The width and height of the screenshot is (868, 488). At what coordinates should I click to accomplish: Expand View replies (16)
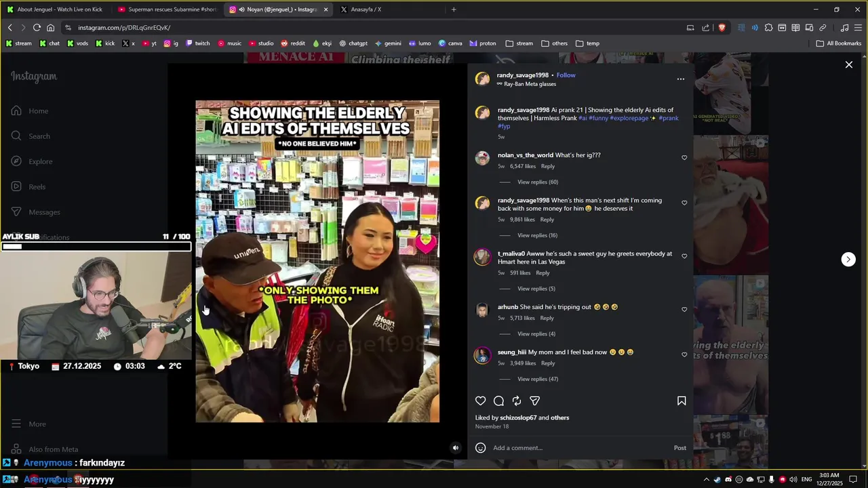[537, 235]
